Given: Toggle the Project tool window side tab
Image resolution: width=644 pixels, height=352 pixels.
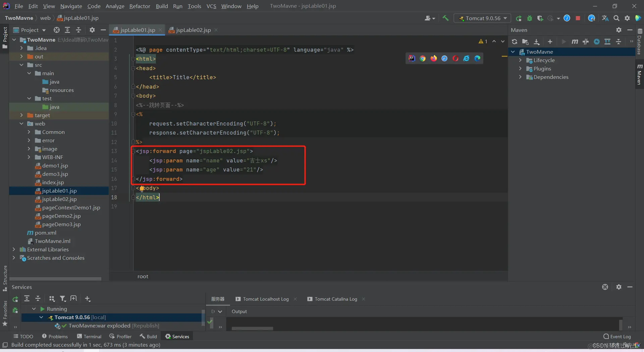Looking at the screenshot, I should click(5, 38).
